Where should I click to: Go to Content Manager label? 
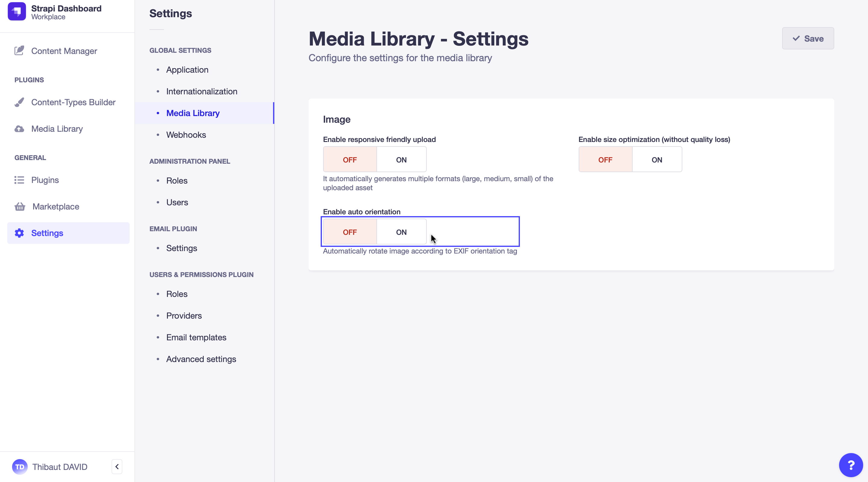[64, 51]
